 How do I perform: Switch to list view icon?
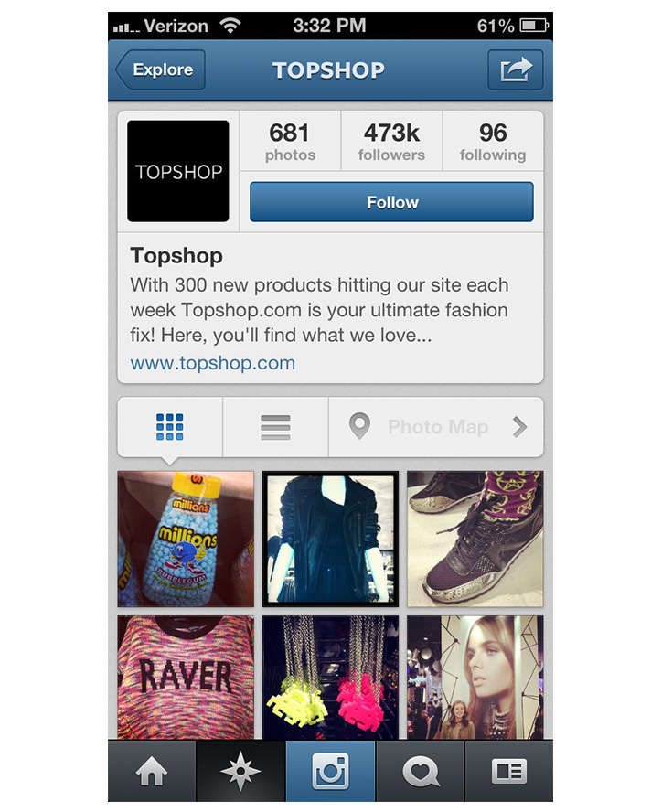click(275, 427)
